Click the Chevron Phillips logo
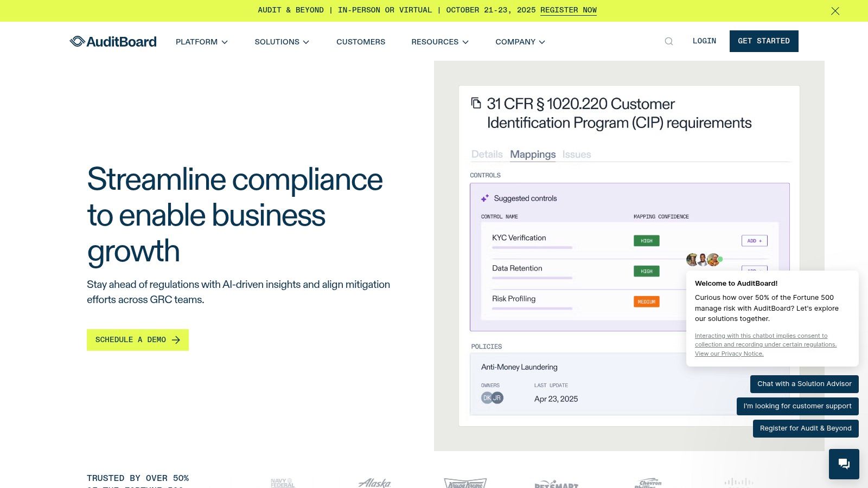 click(x=649, y=483)
